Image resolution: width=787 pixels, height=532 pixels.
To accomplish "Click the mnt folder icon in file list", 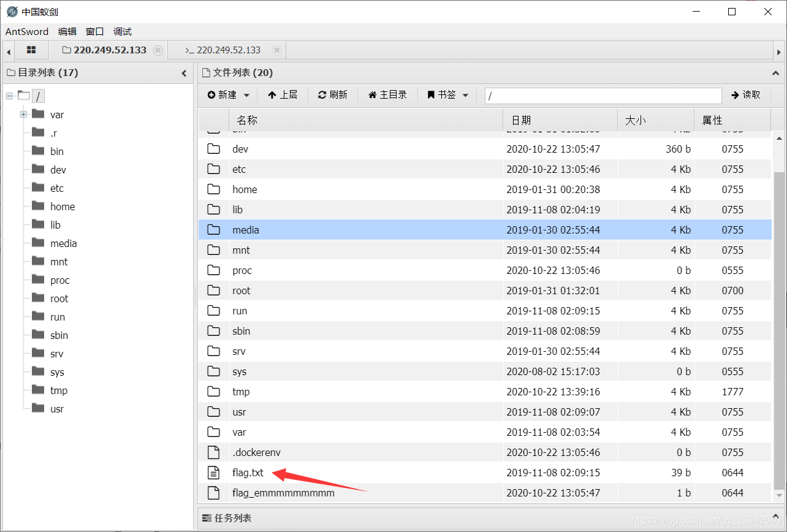I will (213, 250).
